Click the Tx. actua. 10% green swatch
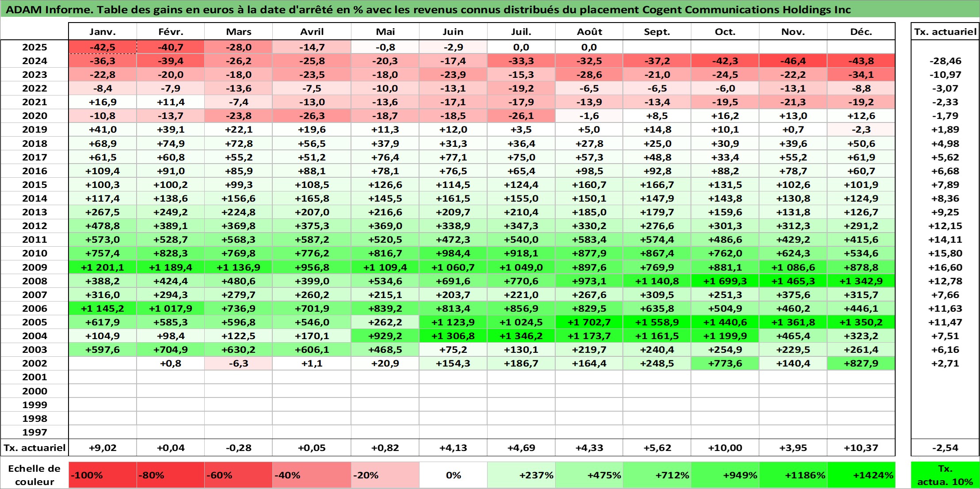The height and width of the screenshot is (489, 980). click(x=945, y=475)
